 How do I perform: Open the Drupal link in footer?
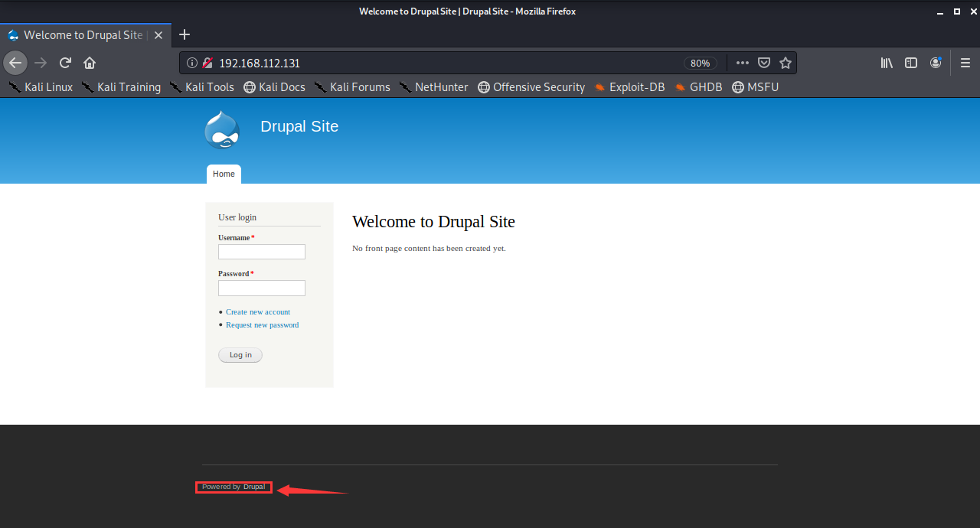point(254,487)
